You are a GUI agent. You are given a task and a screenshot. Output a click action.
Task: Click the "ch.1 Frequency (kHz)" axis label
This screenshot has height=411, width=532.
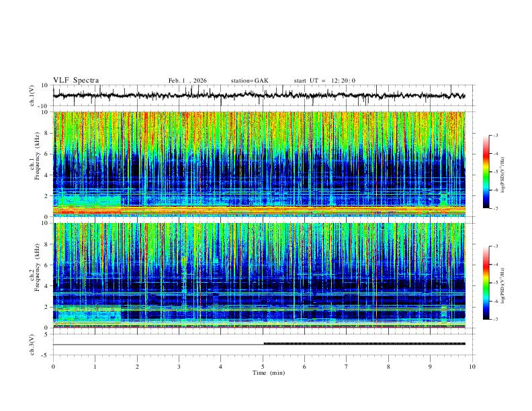tap(35, 156)
